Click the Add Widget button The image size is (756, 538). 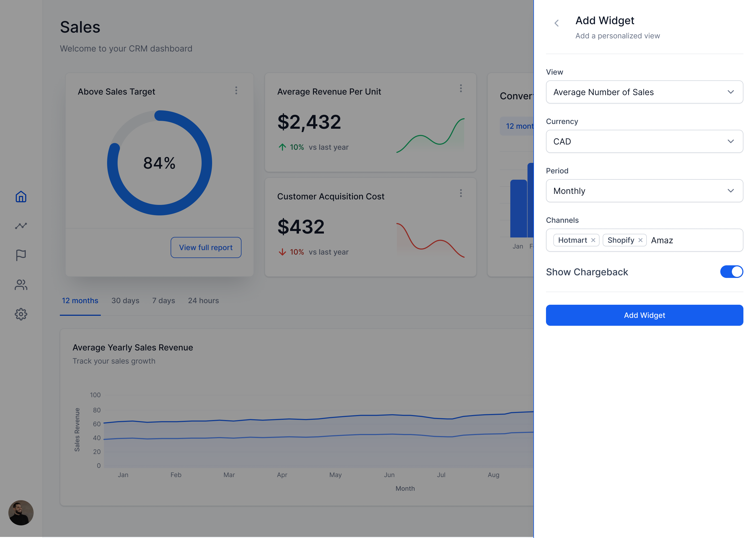[x=644, y=315]
